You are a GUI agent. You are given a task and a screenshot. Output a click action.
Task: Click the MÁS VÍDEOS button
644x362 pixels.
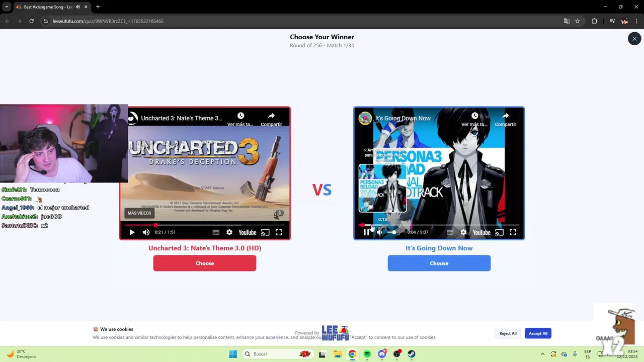click(x=139, y=213)
